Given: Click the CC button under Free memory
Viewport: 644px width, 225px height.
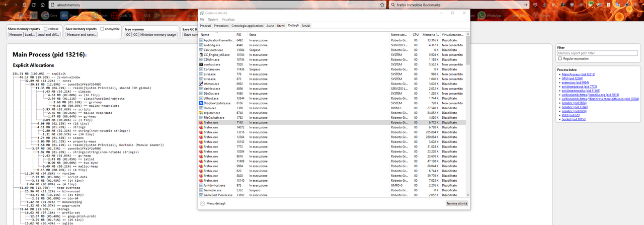Looking at the screenshot, I should 136,35.
